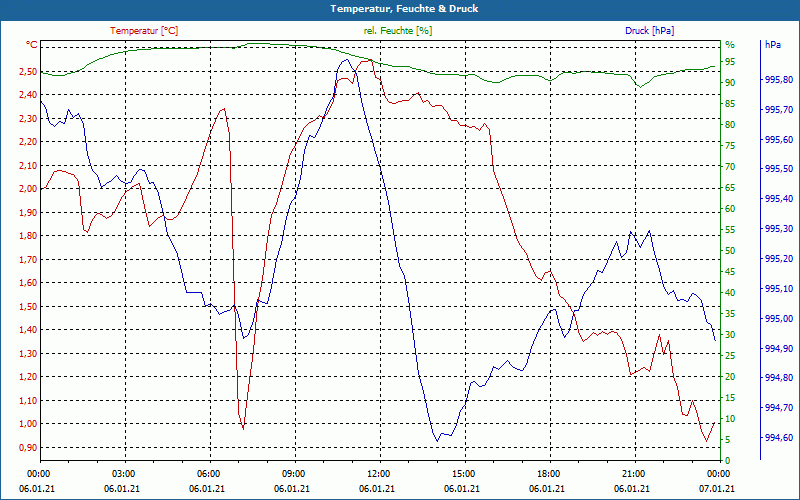Image resolution: width=800 pixels, height=500 pixels.
Task: Click the green '%' axis unit label
Action: (730, 45)
